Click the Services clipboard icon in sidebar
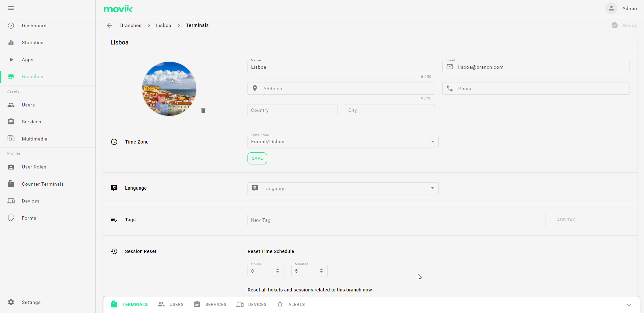Image resolution: width=644 pixels, height=313 pixels. 11,122
